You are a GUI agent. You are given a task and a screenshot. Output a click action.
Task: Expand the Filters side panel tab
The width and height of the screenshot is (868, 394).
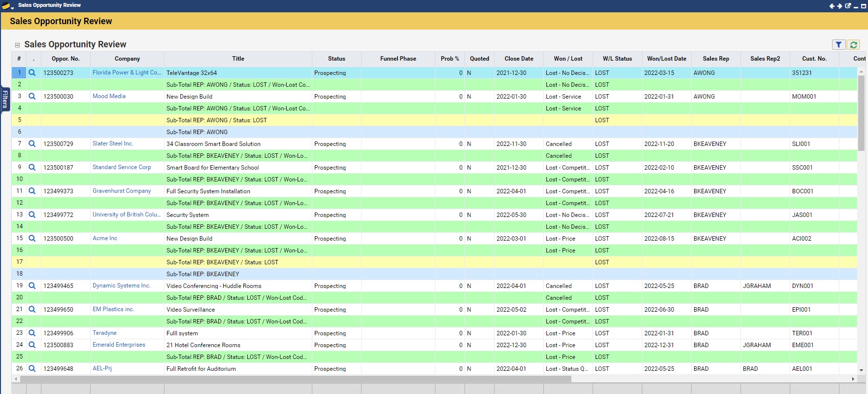tap(5, 99)
